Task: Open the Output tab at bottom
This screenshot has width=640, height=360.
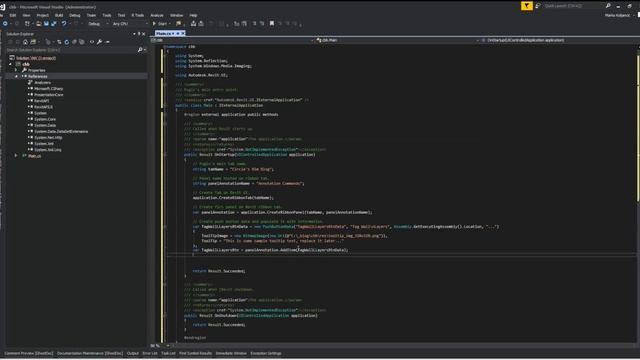Action: pyautogui.click(x=133, y=353)
